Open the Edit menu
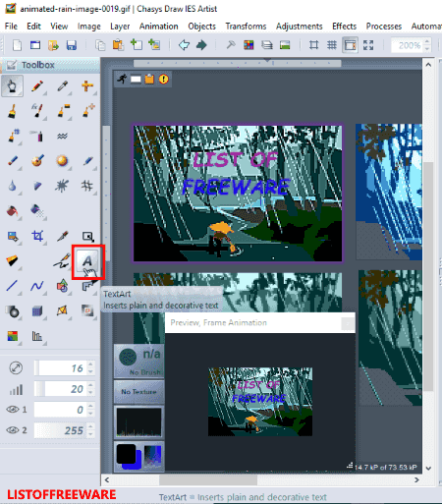Viewport: 442px width, 504px height. click(x=33, y=27)
